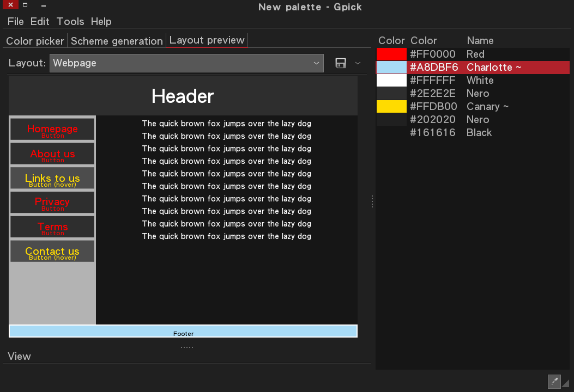
Task: Click the light blue Footer area
Action: click(183, 331)
